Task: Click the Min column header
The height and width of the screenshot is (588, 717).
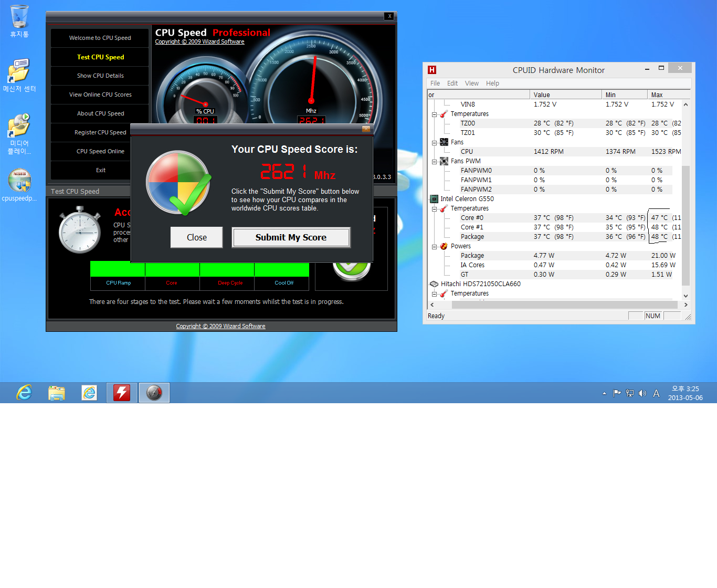Action: pyautogui.click(x=625, y=95)
